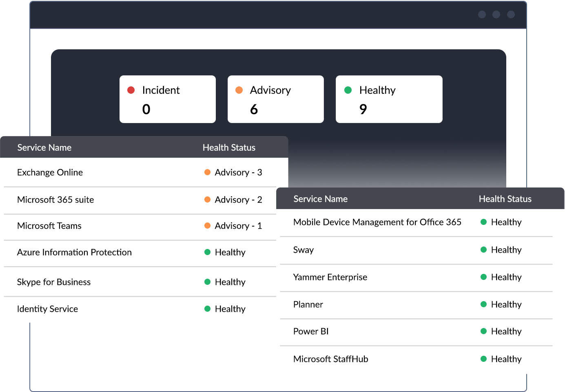The image size is (565, 392).
Task: Click the healthy dot beside Yammer Enterprise
Action: [x=484, y=277]
